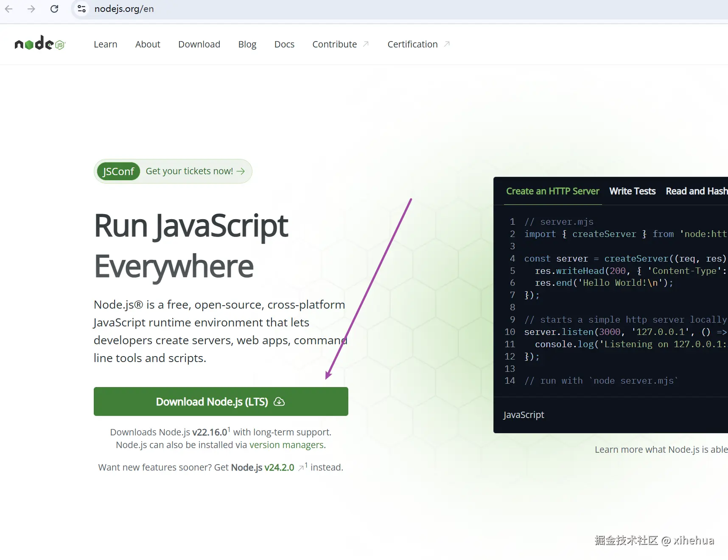Click the Download Node.js (LTS) button

coord(221,401)
